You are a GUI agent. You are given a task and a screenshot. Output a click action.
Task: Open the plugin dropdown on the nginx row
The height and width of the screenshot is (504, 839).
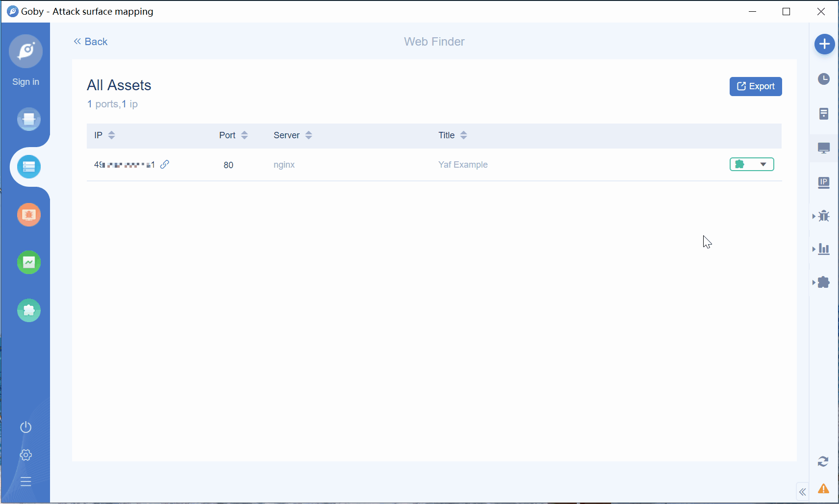pos(752,164)
